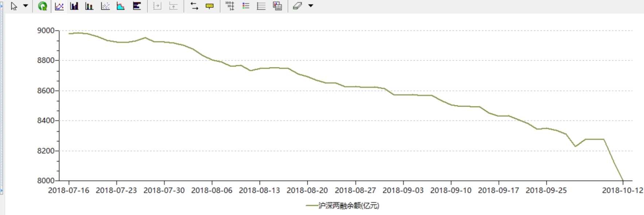Viewport: 644px width, 215px height.
Task: Click the copy chart icon
Action: [278, 6]
